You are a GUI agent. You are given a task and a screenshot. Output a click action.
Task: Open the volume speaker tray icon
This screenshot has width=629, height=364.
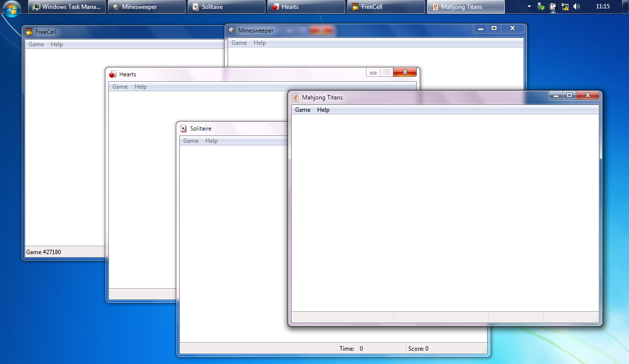(577, 7)
